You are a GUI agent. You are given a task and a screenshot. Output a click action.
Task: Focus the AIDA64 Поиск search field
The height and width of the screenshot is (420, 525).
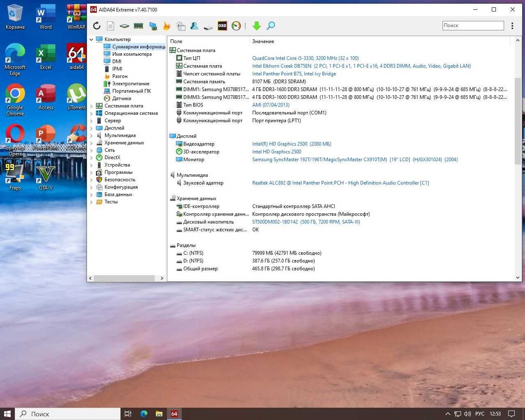(473, 25)
